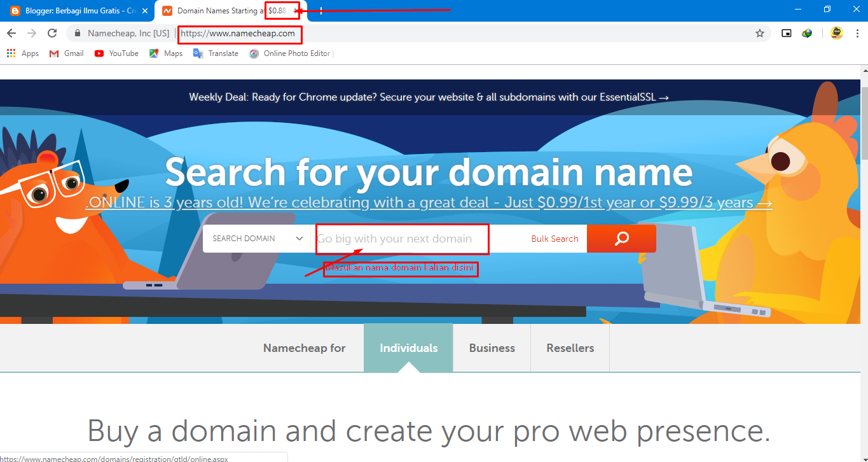Click the orange magnifier search button
This screenshot has height=462, width=868.
(621, 239)
